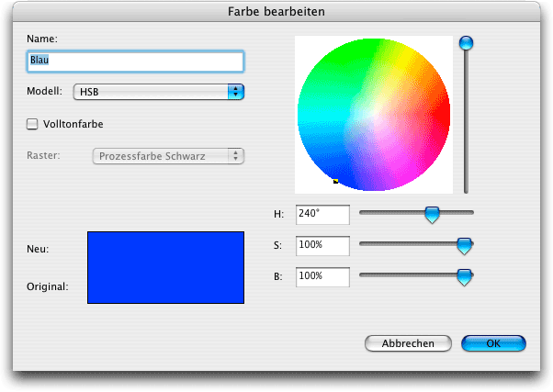This screenshot has height=392, width=553.
Task: Click the hue slider thumb
Action: coord(432,215)
